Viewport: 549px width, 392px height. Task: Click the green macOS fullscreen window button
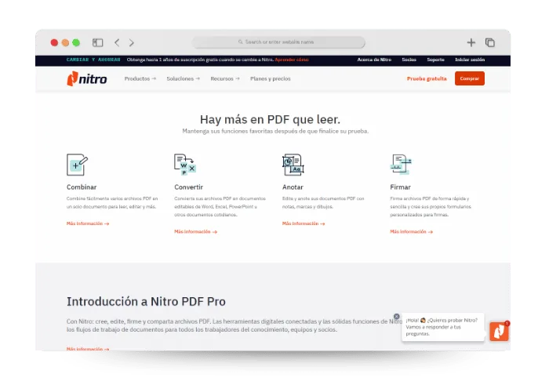76,42
